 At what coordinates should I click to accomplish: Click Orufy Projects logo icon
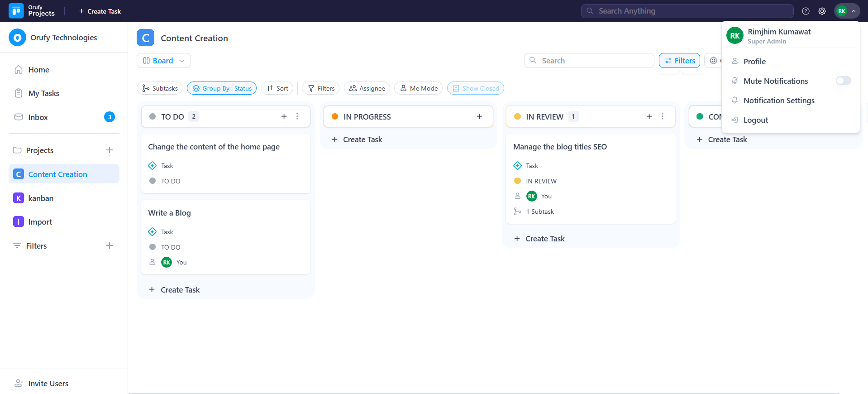[x=16, y=11]
